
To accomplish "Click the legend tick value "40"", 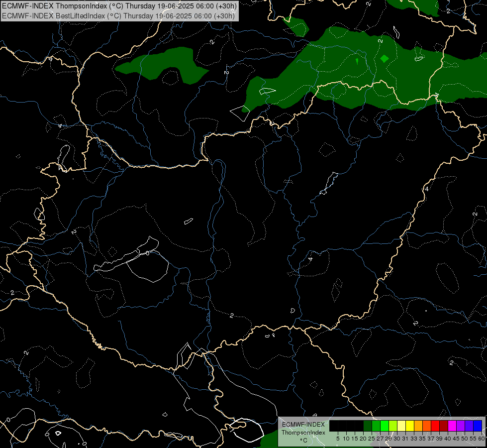I will (448, 439).
